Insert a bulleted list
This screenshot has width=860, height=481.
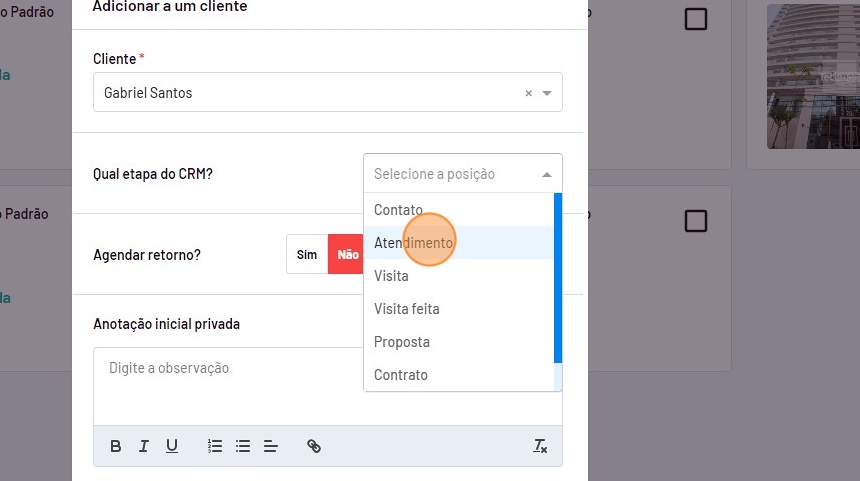tap(242, 446)
